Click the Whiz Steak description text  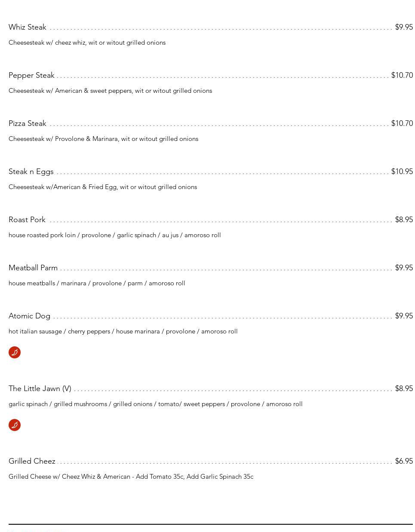(87, 43)
